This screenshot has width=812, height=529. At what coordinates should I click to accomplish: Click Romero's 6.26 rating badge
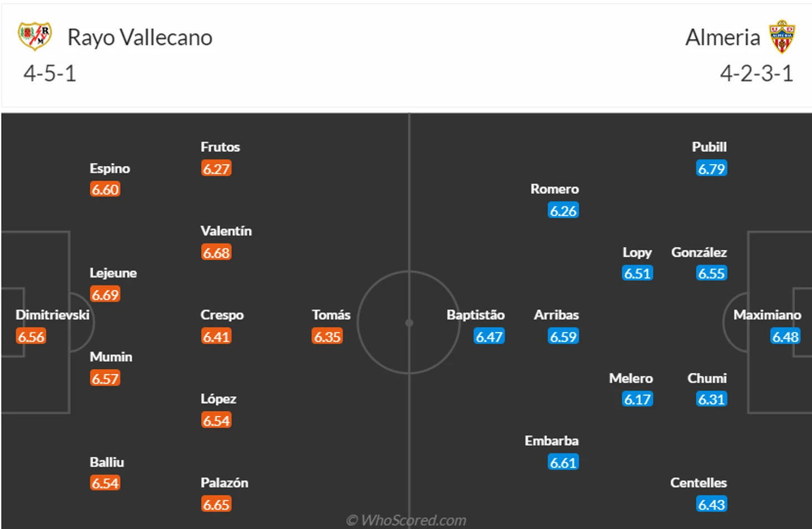click(x=563, y=211)
